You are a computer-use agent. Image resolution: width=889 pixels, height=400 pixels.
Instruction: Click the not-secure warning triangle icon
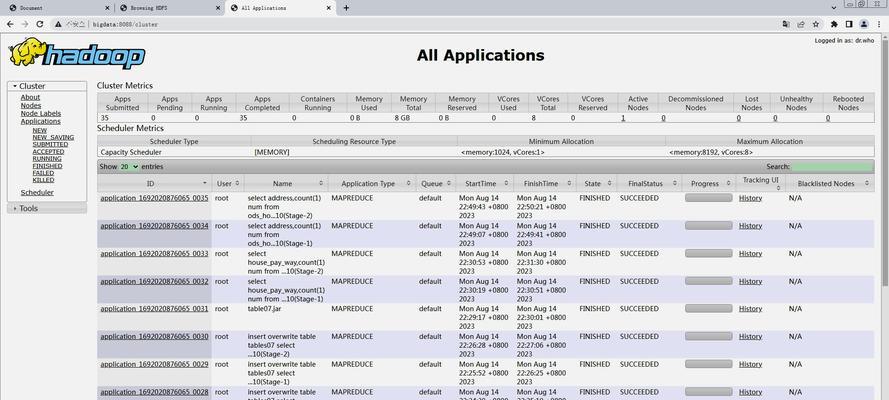tap(58, 24)
